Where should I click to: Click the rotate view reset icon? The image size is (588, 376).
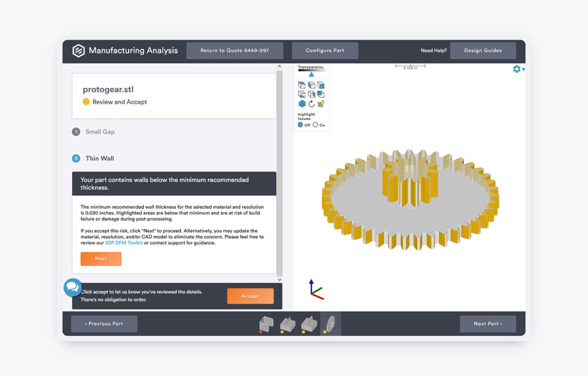(x=312, y=104)
